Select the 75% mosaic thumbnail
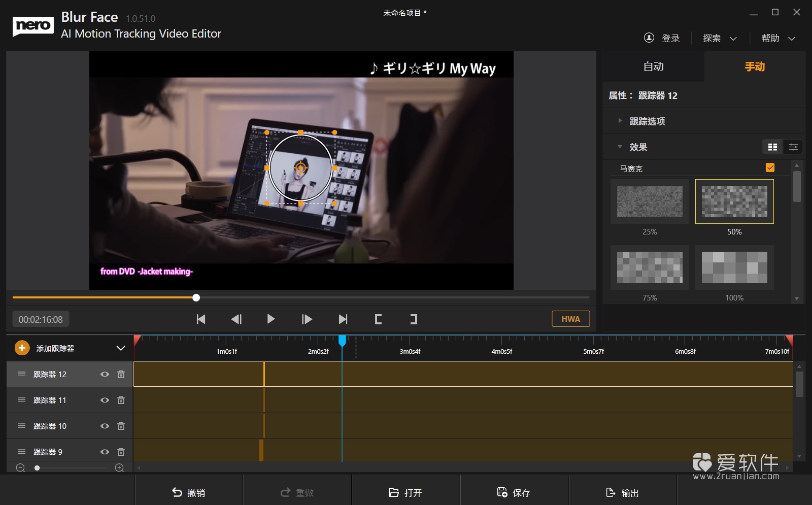The image size is (812, 505). coord(650,267)
